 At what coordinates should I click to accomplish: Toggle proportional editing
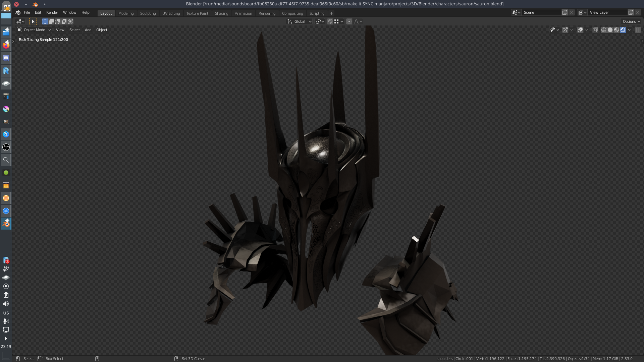(349, 21)
